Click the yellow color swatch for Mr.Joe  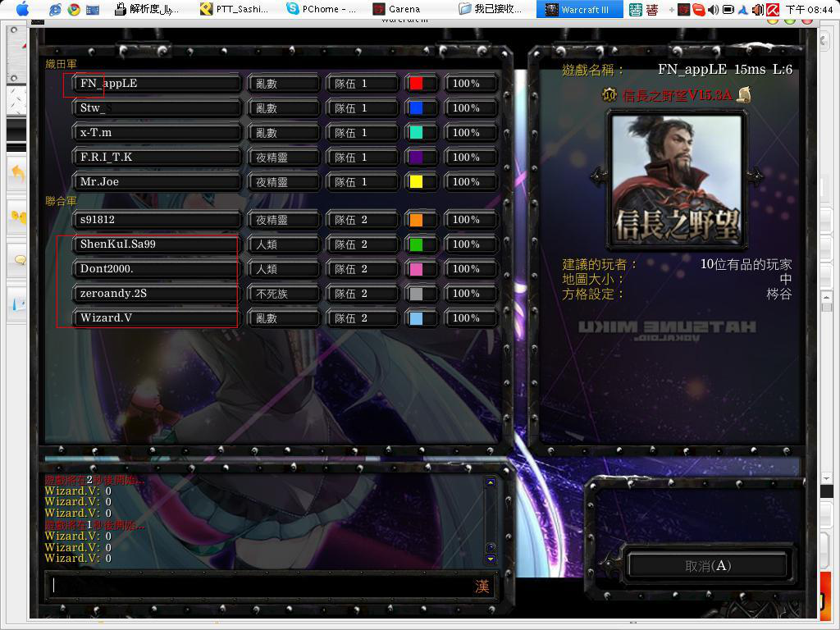416,182
